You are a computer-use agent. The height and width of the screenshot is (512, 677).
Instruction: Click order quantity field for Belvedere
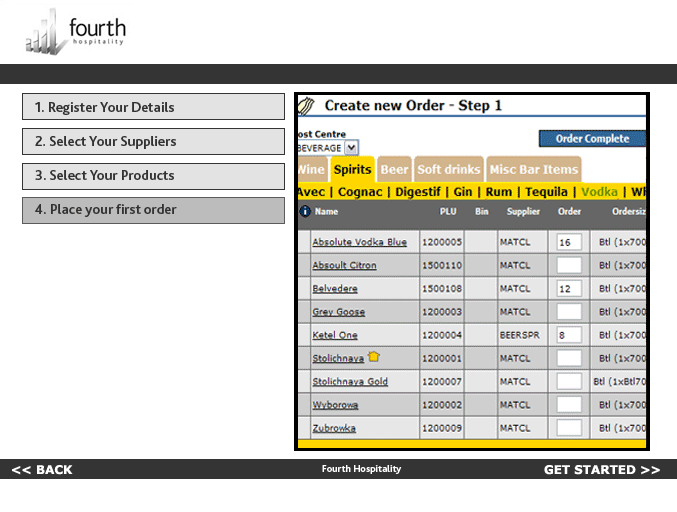pos(569,289)
